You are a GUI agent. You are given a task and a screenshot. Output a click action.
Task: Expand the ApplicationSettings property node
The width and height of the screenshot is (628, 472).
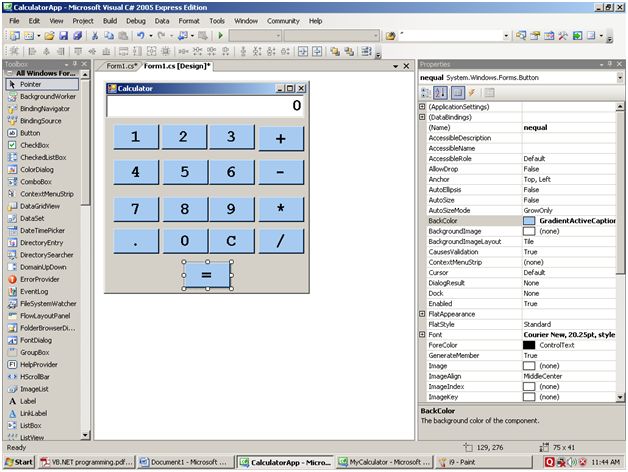(x=422, y=107)
